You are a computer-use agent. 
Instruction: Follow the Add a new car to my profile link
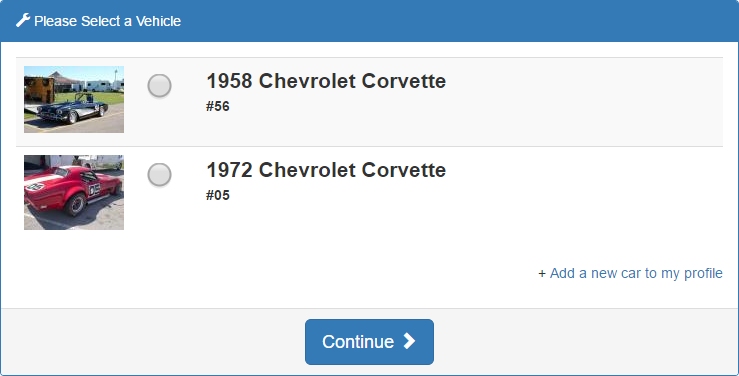(636, 273)
